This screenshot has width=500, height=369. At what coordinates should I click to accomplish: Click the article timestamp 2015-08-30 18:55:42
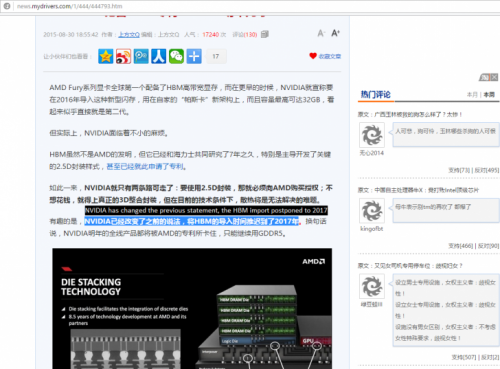coord(71,34)
